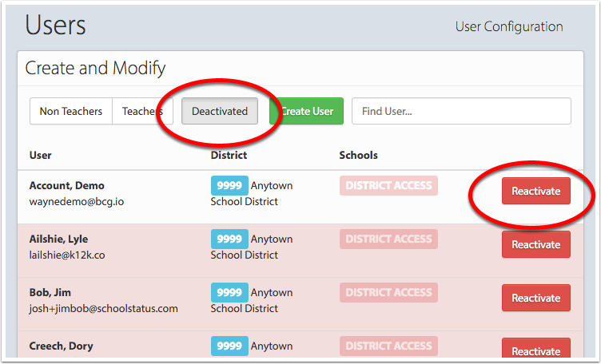Screen dimensions: 601x364
Task: Focus the Find User search field
Action: 461,111
